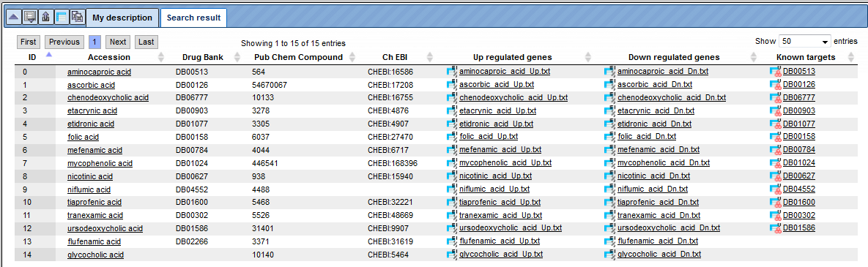Click file icon beside aminocaproic_acid_Dn.txt
The width and height of the screenshot is (868, 267).
[x=610, y=71]
